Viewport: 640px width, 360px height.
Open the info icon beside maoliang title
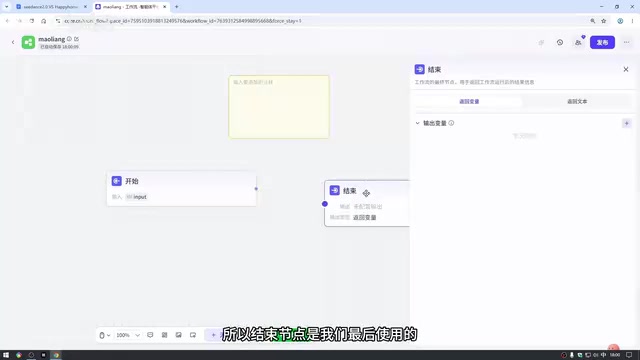(69, 39)
